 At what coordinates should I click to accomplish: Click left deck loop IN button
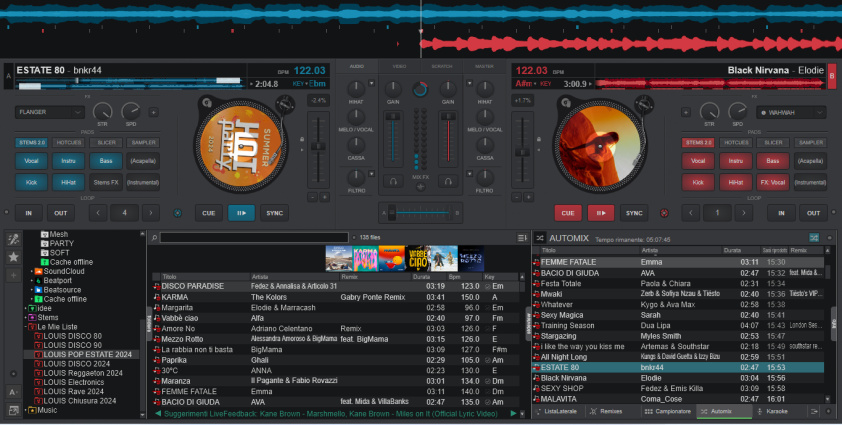[x=28, y=213]
